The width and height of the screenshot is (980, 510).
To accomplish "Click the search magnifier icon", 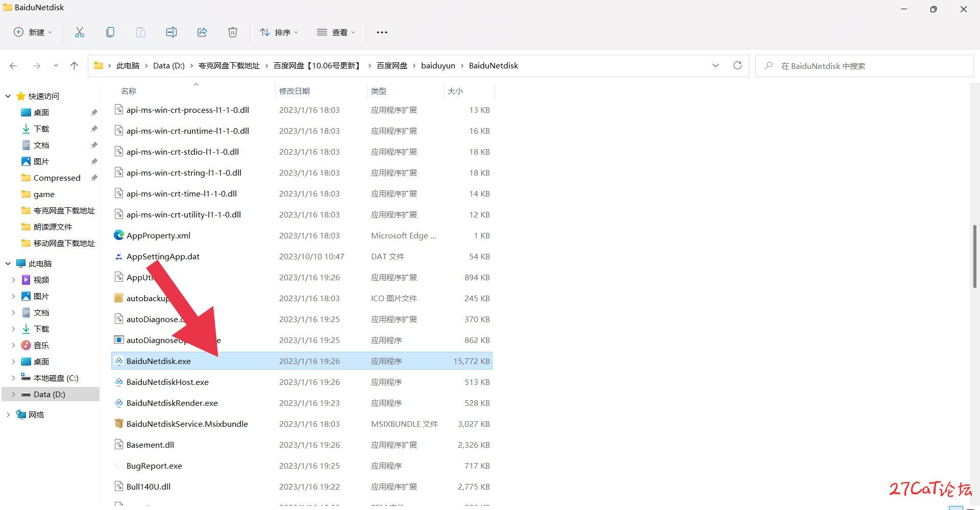I will (x=769, y=66).
